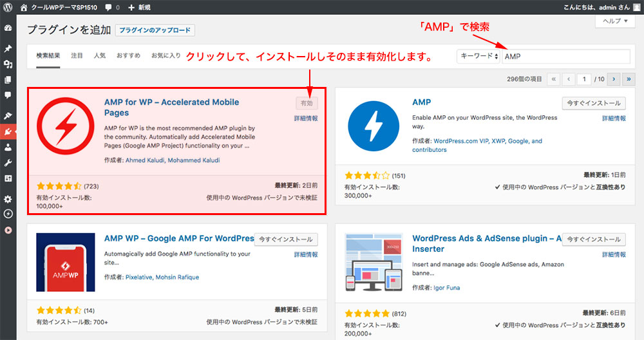
Task: Add new content with plus 新規
Action: coord(139,7)
